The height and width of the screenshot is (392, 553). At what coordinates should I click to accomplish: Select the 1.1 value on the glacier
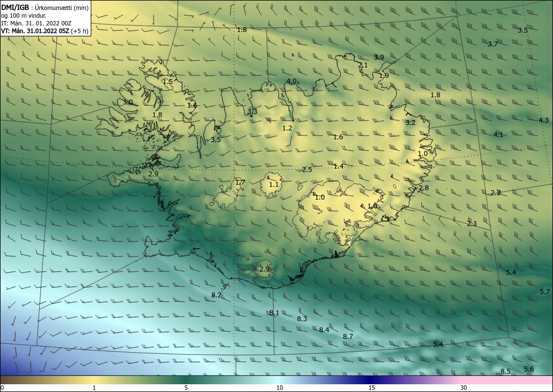274,184
